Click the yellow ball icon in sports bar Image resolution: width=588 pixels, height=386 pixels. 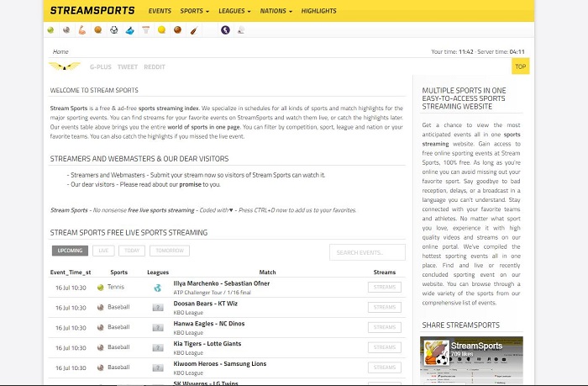(161, 29)
